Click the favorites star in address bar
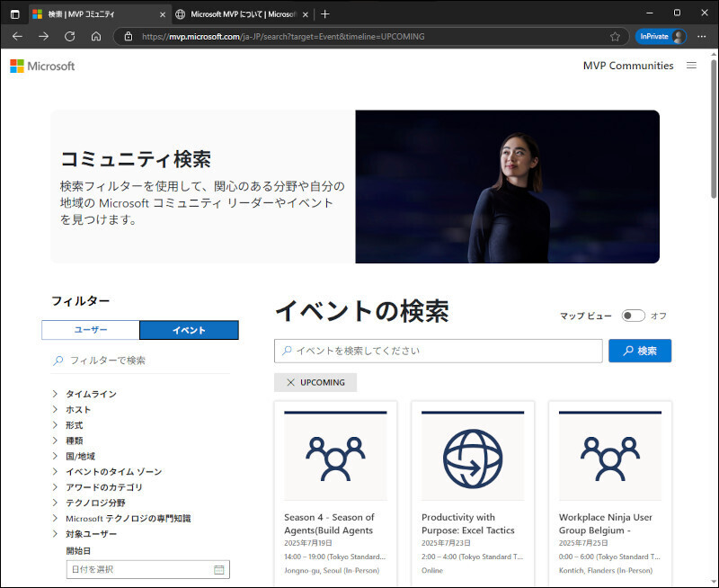The image size is (719, 588). [x=615, y=37]
